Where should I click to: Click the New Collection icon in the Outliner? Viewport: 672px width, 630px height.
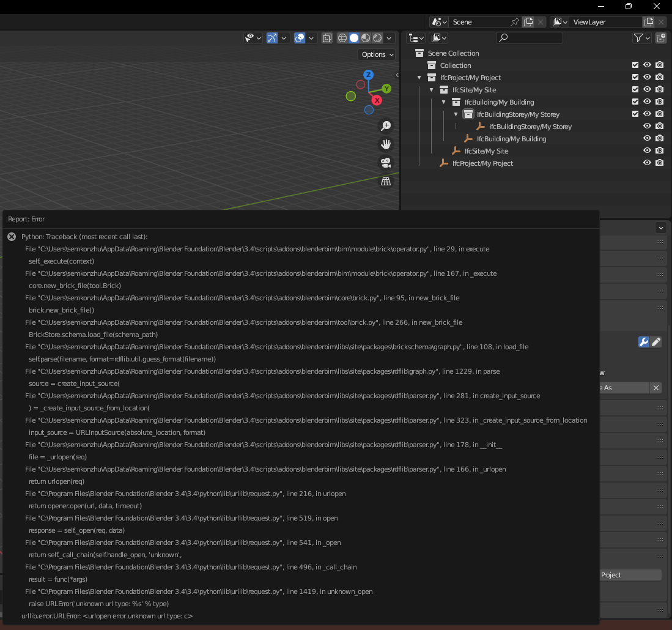pyautogui.click(x=661, y=38)
